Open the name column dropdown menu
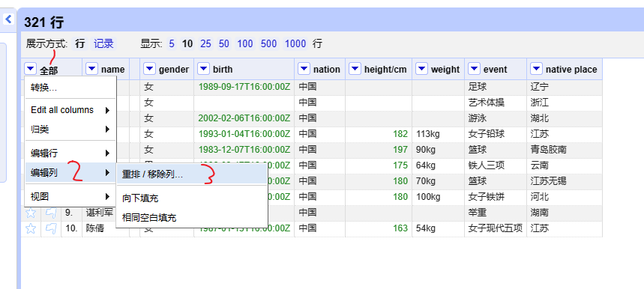Image resolution: width=644 pixels, height=289 pixels. (91, 69)
